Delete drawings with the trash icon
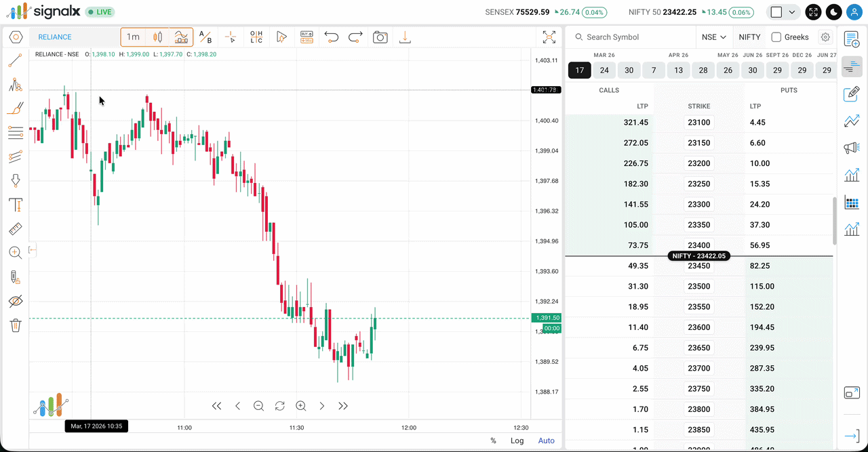 pos(15,325)
